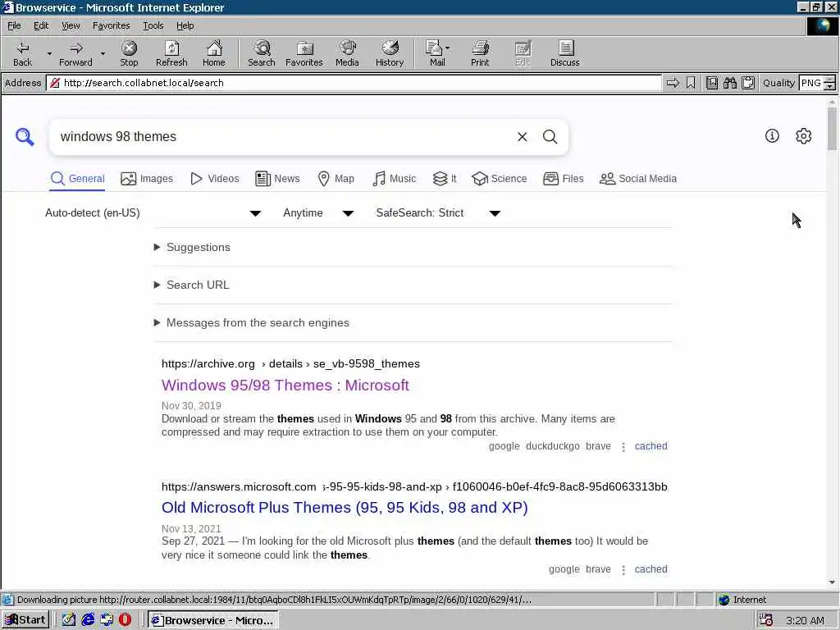The width and height of the screenshot is (840, 630).
Task: Open the Tools menu
Action: (153, 25)
